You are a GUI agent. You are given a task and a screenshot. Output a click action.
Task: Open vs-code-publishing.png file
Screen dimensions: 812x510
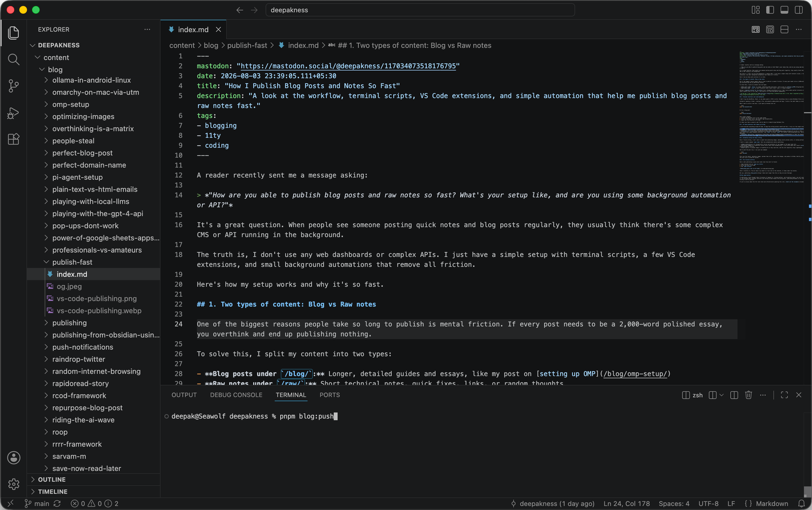click(x=94, y=299)
